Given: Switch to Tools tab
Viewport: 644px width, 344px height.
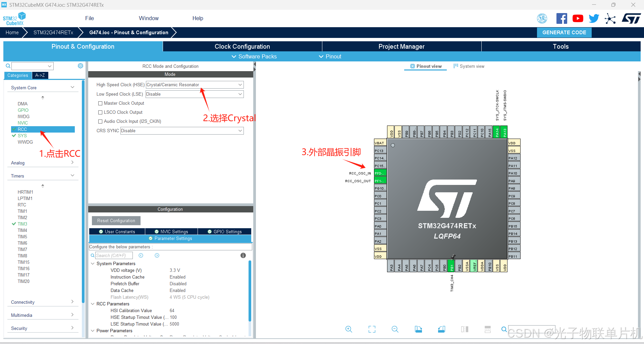Looking at the screenshot, I should point(561,46).
